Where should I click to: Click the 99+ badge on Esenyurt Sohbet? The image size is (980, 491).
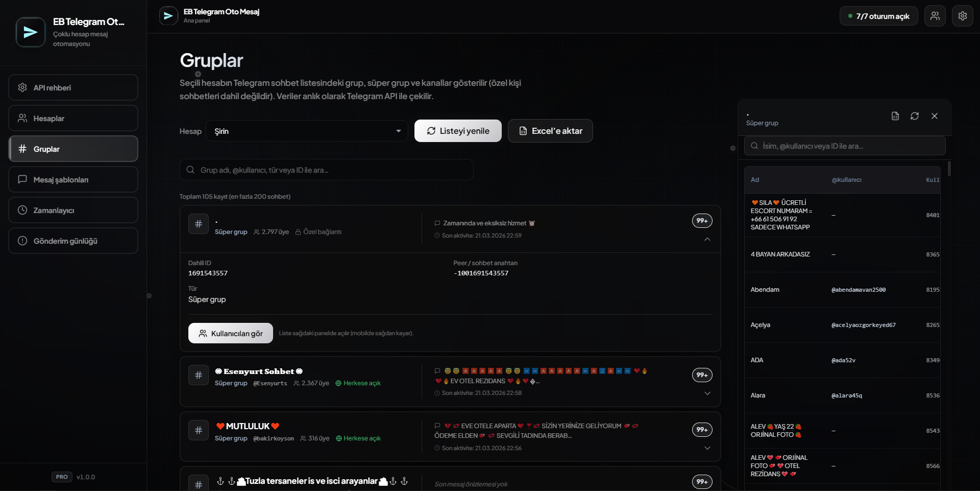[x=702, y=375]
